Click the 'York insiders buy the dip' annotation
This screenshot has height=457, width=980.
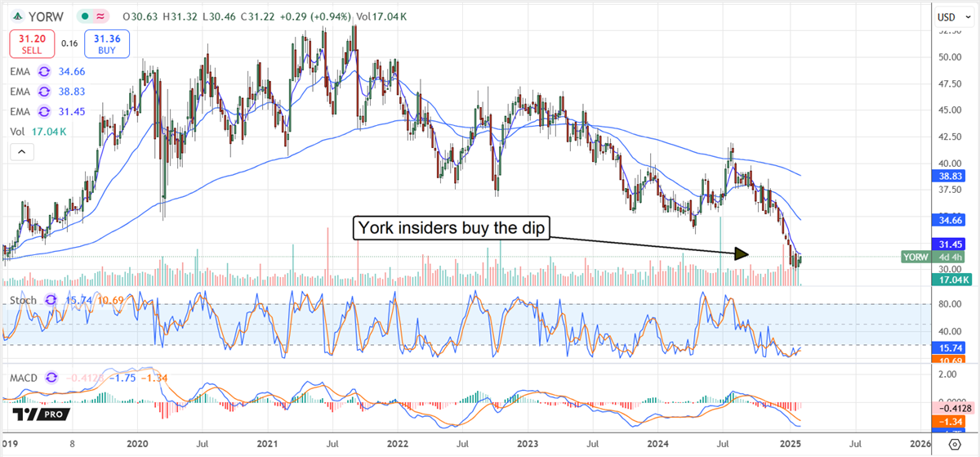450,229
